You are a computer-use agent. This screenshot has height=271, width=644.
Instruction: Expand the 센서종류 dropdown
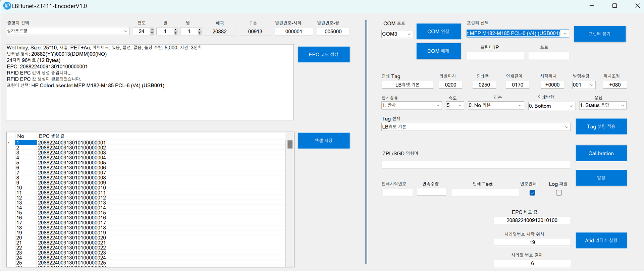pyautogui.click(x=438, y=106)
